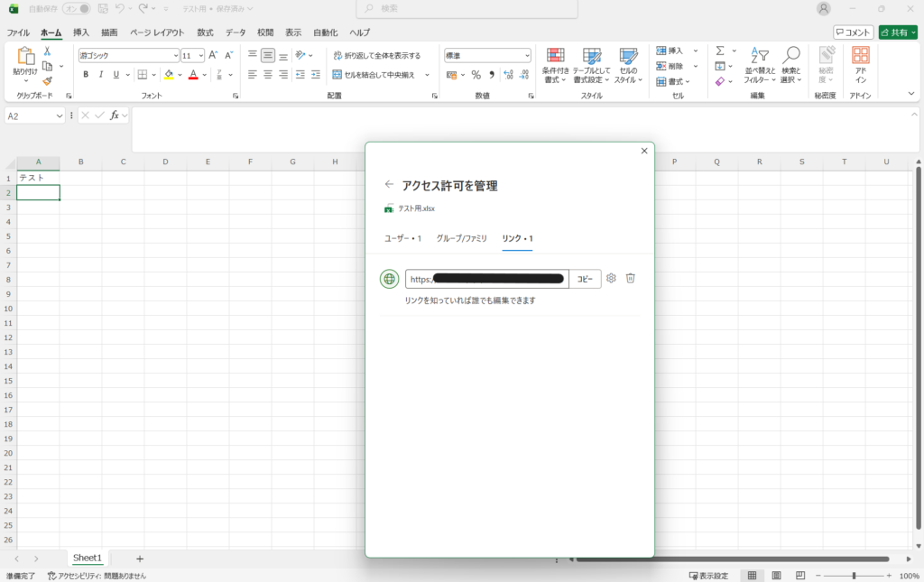
Task: Open the fill color dropdown arrow
Action: [x=180, y=75]
